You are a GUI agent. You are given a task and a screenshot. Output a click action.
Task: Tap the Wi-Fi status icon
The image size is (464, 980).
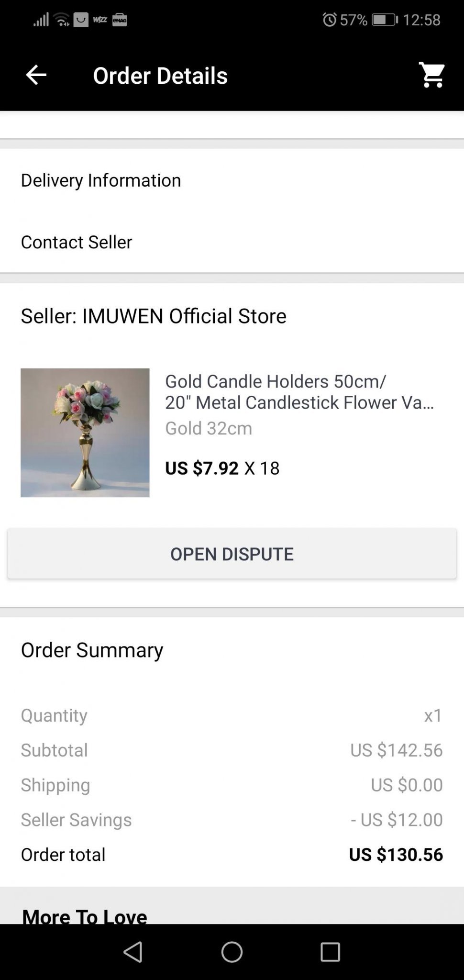point(62,20)
